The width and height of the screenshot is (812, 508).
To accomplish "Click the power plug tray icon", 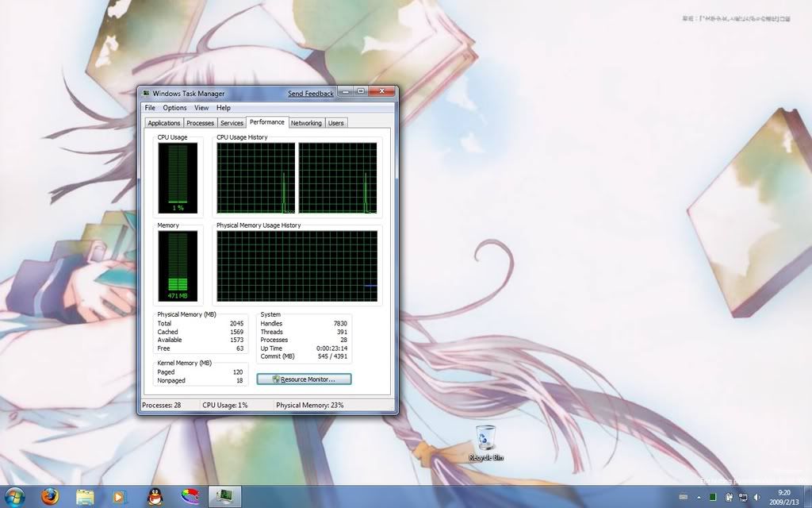I will tap(728, 498).
